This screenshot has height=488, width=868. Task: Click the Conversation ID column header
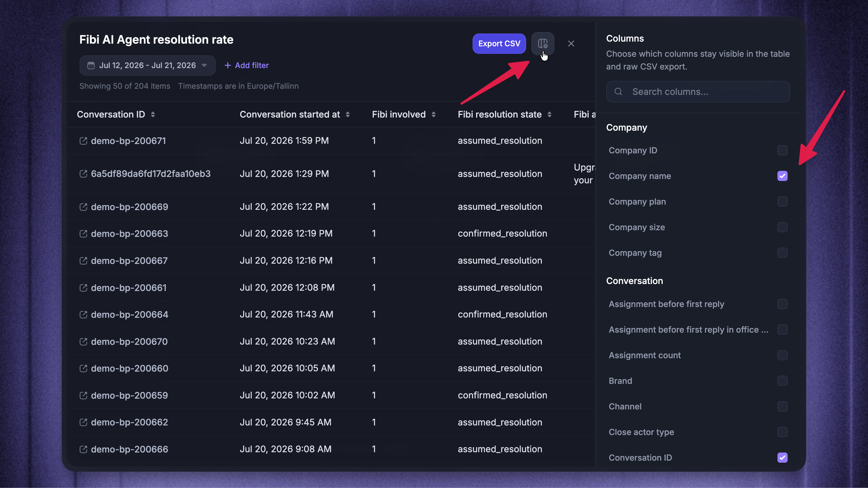[111, 114]
